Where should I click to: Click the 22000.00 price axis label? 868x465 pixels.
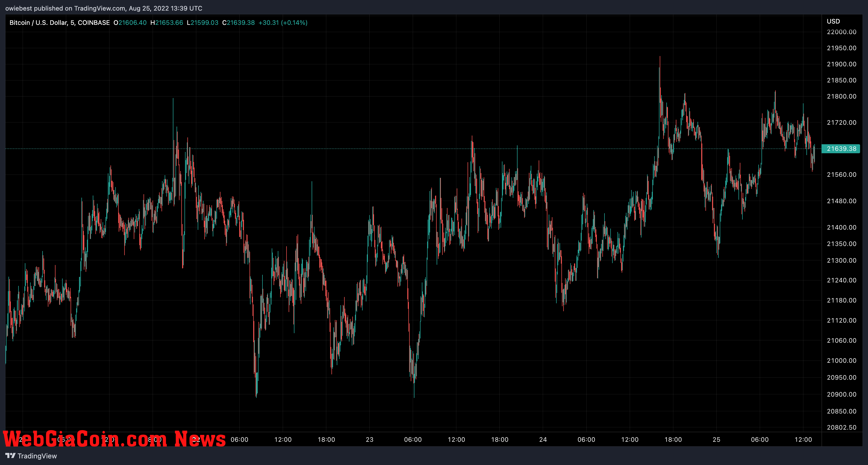841,32
